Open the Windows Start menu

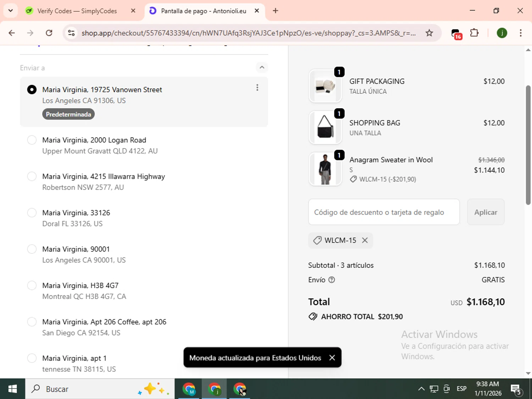(x=12, y=389)
